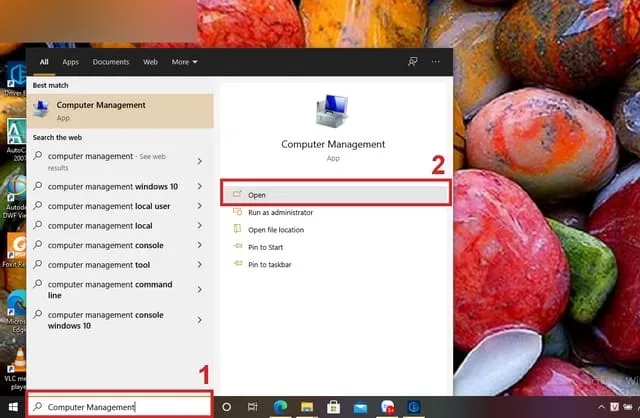Image resolution: width=640 pixels, height=418 pixels.
Task: Switch to the Web search tab
Action: point(150,62)
